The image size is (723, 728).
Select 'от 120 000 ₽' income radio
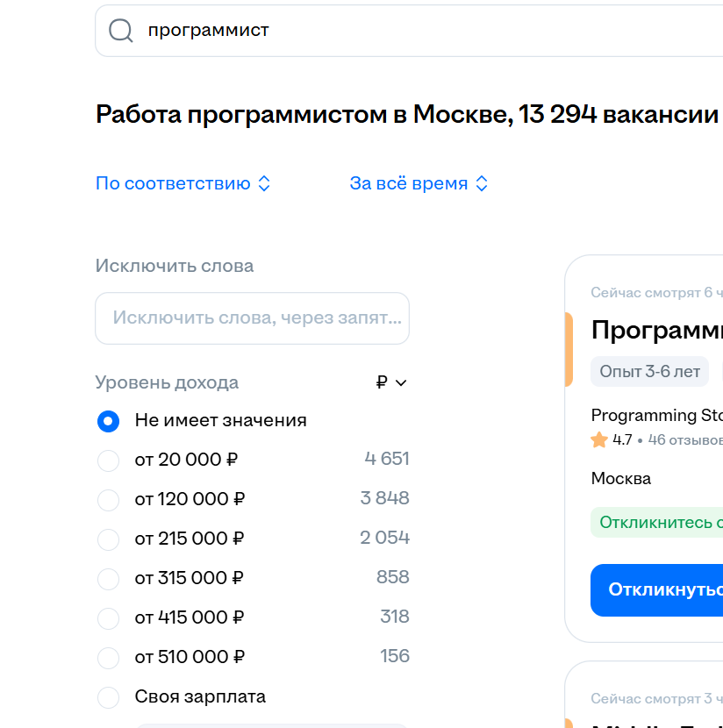pos(108,500)
